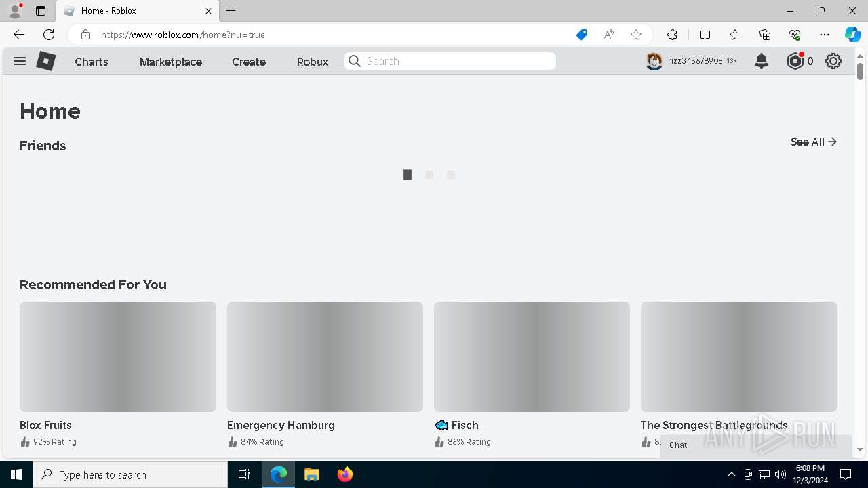Open the Windows Start menu
The width and height of the screenshot is (868, 488).
tap(16, 474)
